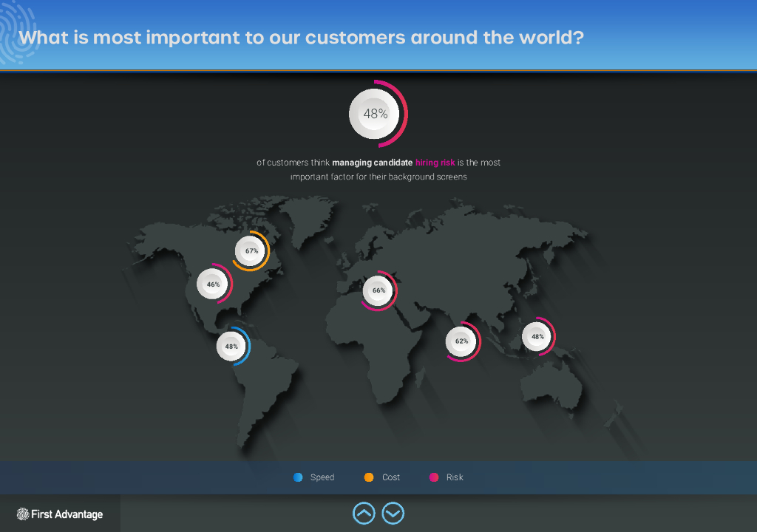Viewport: 757px width, 532px height.
Task: Click the up arrow navigation button
Action: [364, 513]
